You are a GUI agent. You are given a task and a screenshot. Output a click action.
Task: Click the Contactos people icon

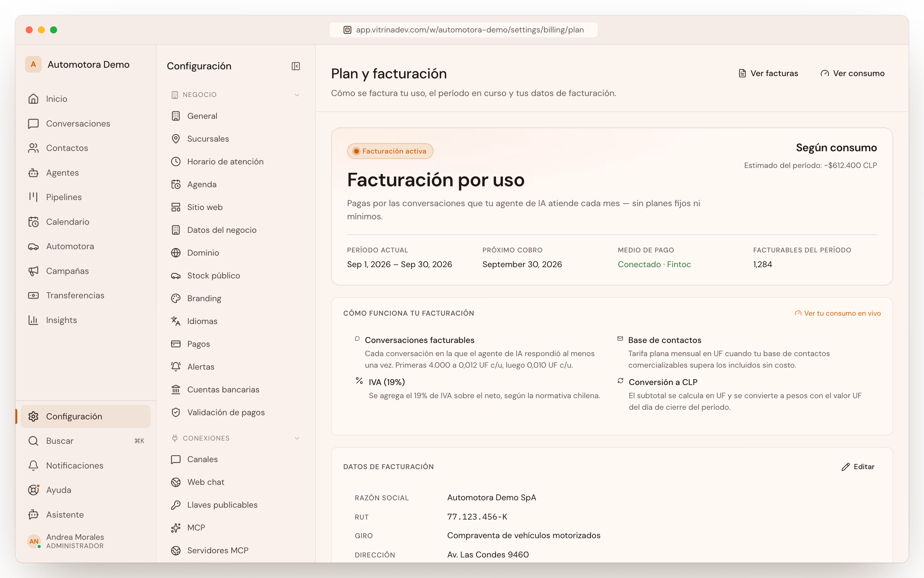pos(33,148)
